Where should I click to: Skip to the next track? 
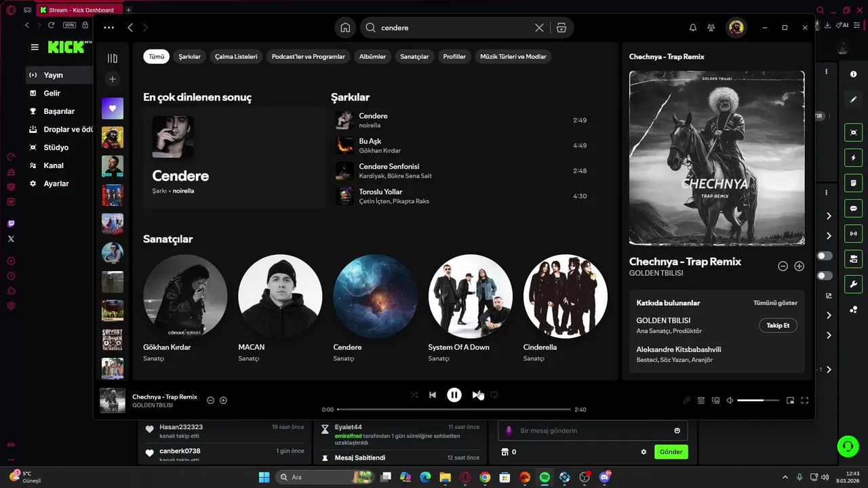476,395
